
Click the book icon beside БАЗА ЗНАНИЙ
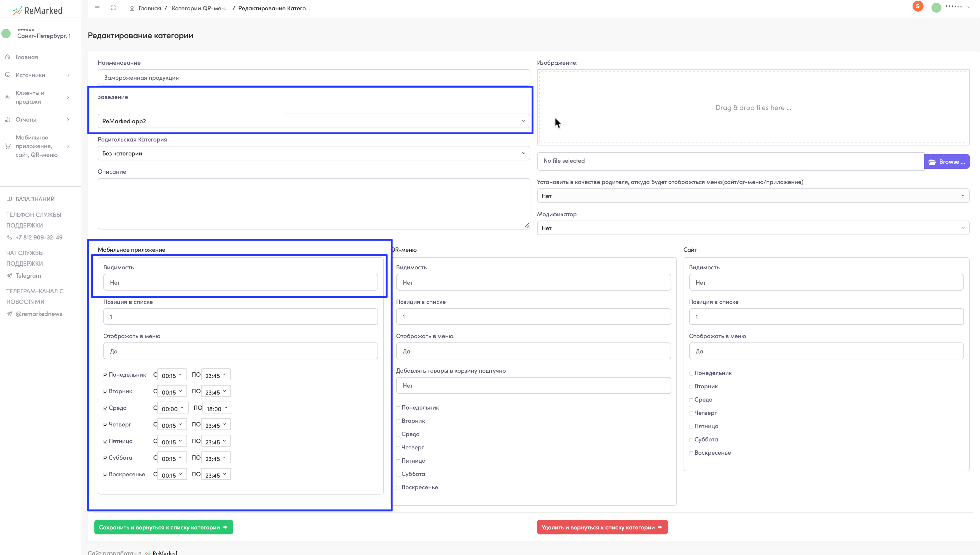(9, 199)
